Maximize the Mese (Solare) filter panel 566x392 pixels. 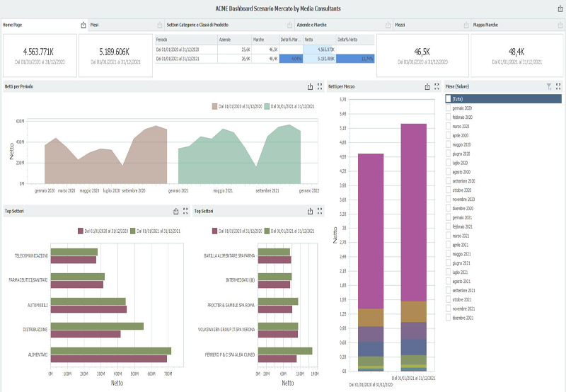tap(558, 86)
